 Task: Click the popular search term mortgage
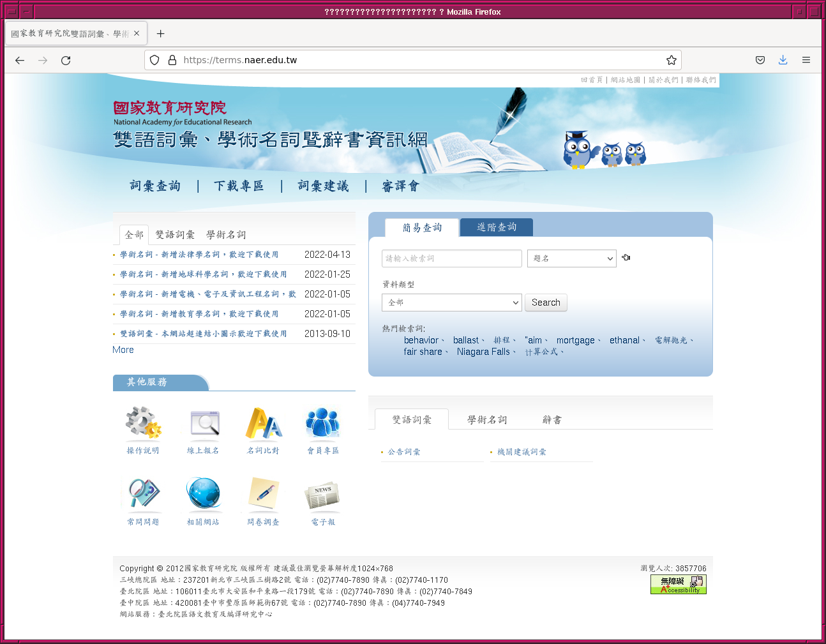tap(575, 340)
